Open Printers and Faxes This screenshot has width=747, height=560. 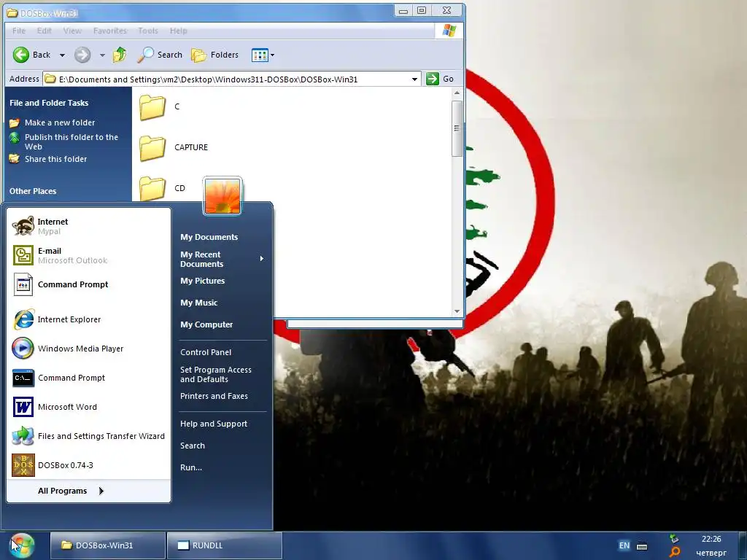(214, 396)
